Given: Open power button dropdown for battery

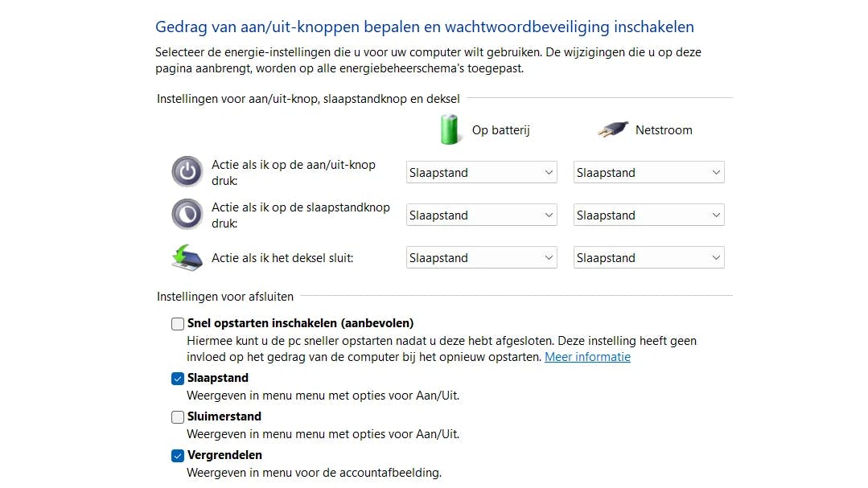Looking at the screenshot, I should click(481, 173).
